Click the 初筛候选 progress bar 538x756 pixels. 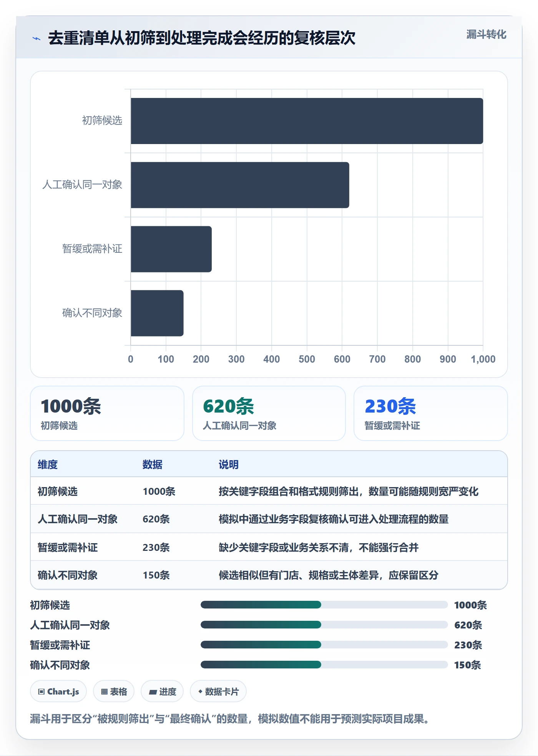(x=324, y=605)
